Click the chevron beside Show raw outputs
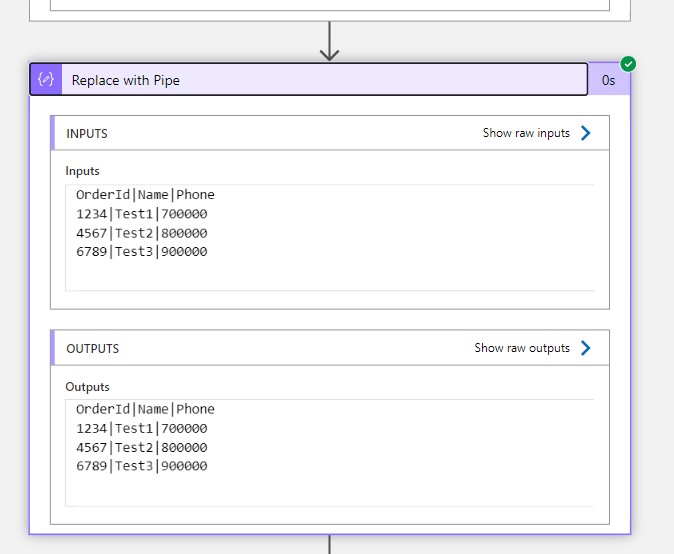The width and height of the screenshot is (674, 554). pyautogui.click(x=586, y=348)
